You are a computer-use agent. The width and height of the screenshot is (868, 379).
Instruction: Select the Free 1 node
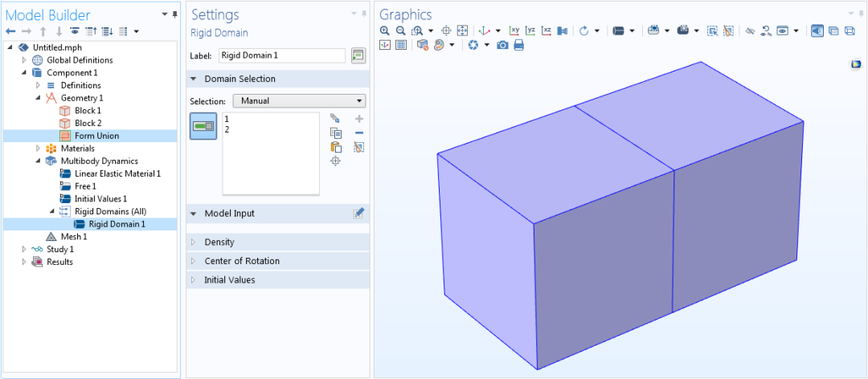(x=85, y=186)
